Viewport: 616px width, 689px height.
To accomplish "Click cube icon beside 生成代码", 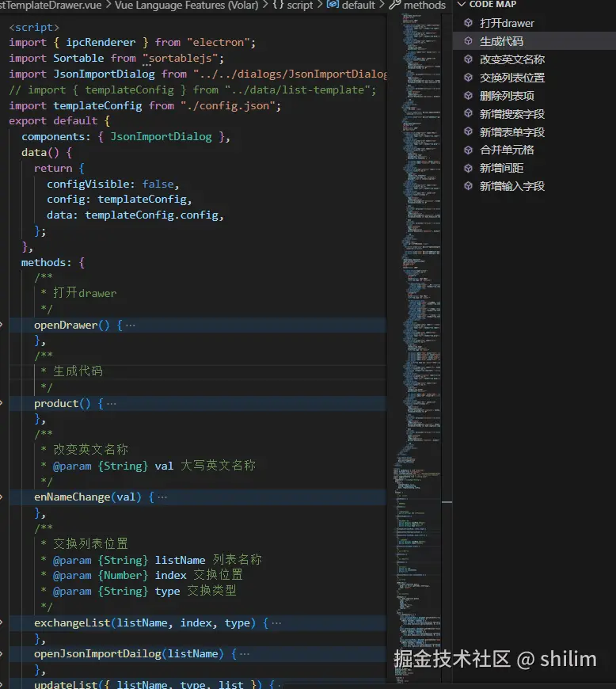I will (469, 41).
